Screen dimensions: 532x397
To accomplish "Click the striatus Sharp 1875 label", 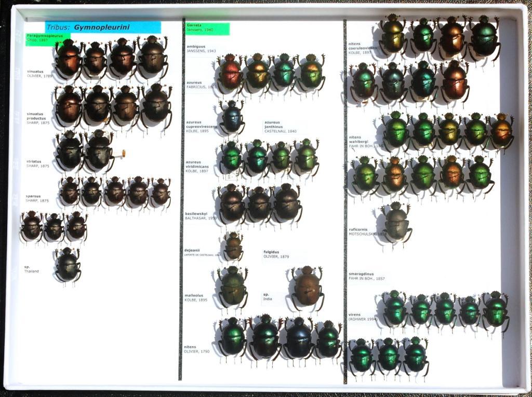I will [x=38, y=163].
